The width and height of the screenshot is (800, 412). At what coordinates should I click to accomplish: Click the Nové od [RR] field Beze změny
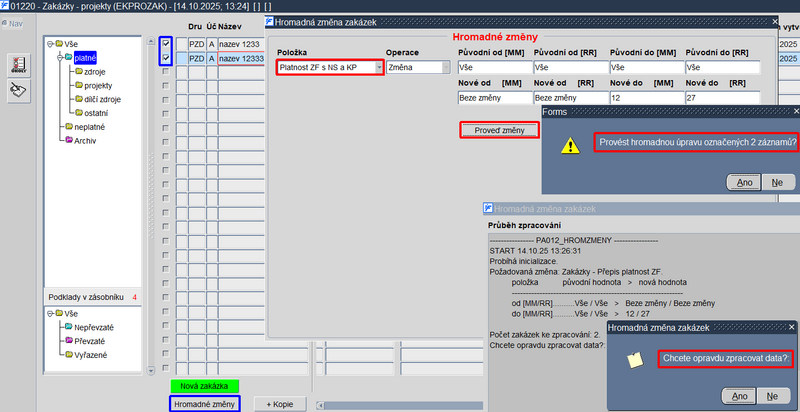570,98
